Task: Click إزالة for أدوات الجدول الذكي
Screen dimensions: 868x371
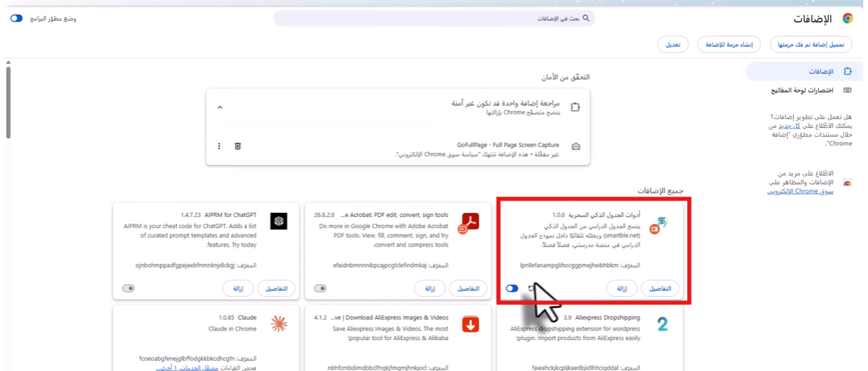Action: point(622,289)
